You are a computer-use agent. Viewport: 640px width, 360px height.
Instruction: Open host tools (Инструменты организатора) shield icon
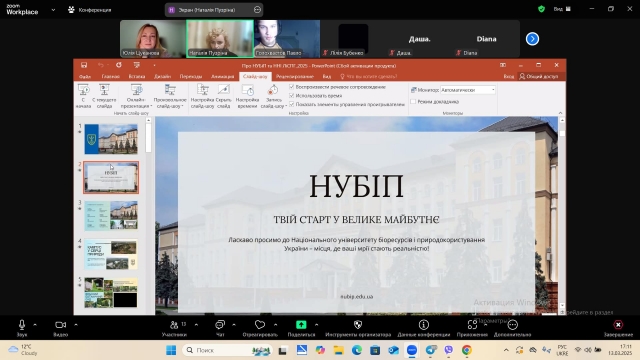coord(358,324)
